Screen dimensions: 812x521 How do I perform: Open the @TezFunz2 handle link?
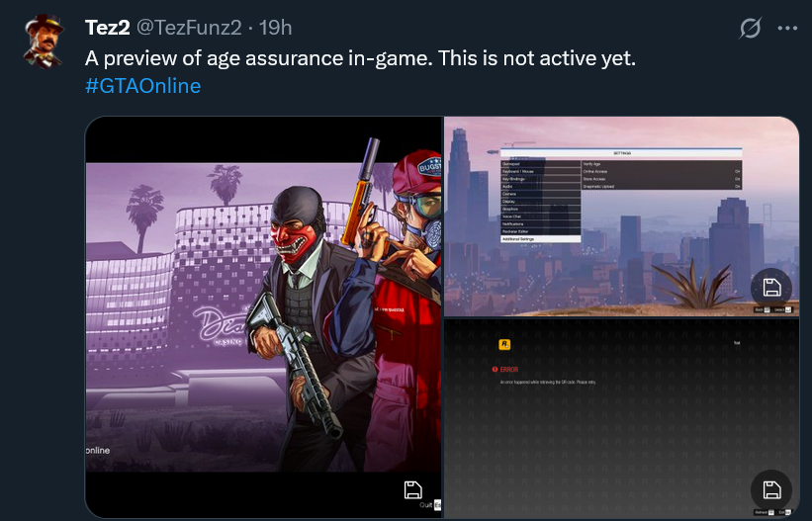click(x=189, y=28)
